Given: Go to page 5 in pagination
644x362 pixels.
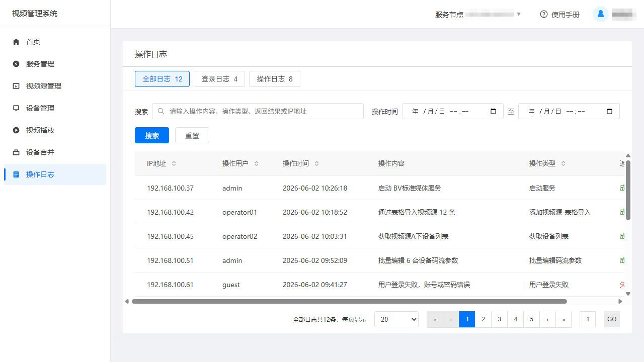Looking at the screenshot, I should [x=531, y=319].
